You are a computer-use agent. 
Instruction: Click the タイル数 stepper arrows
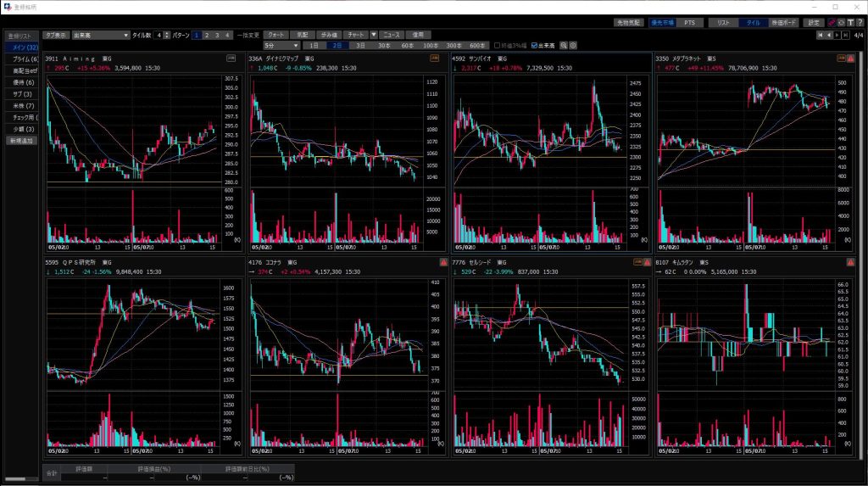click(x=167, y=35)
